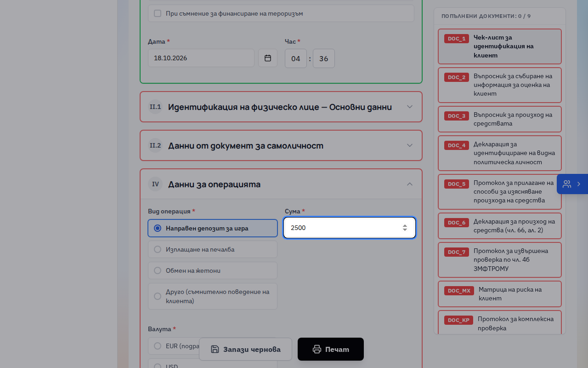This screenshot has height=368, width=588.
Task: Open the calendar date picker icon
Action: pos(268,58)
